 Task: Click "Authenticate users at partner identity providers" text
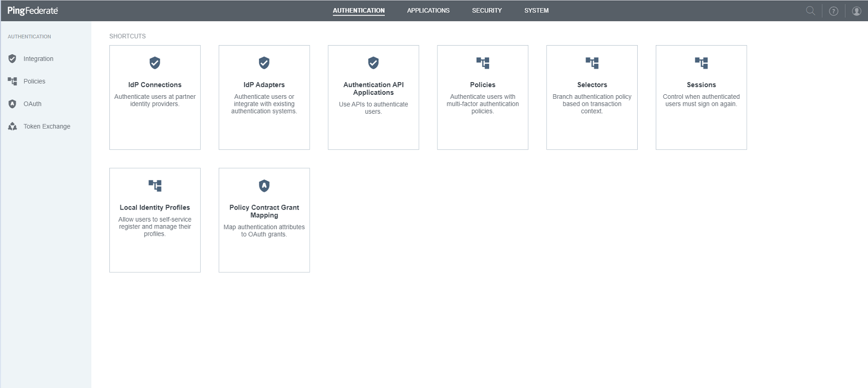[x=155, y=100]
